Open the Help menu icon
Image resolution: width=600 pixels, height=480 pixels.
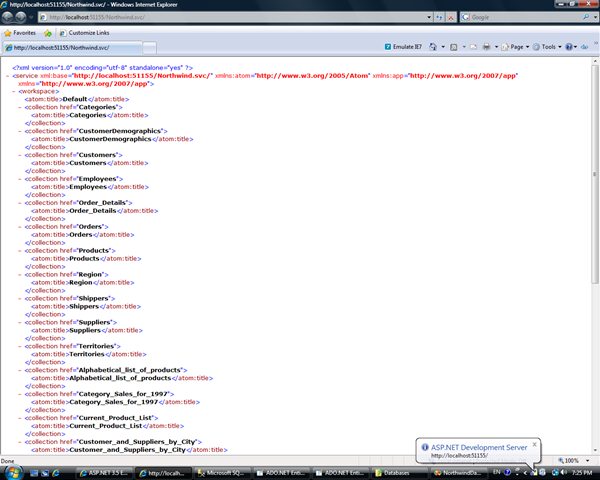click(x=570, y=47)
